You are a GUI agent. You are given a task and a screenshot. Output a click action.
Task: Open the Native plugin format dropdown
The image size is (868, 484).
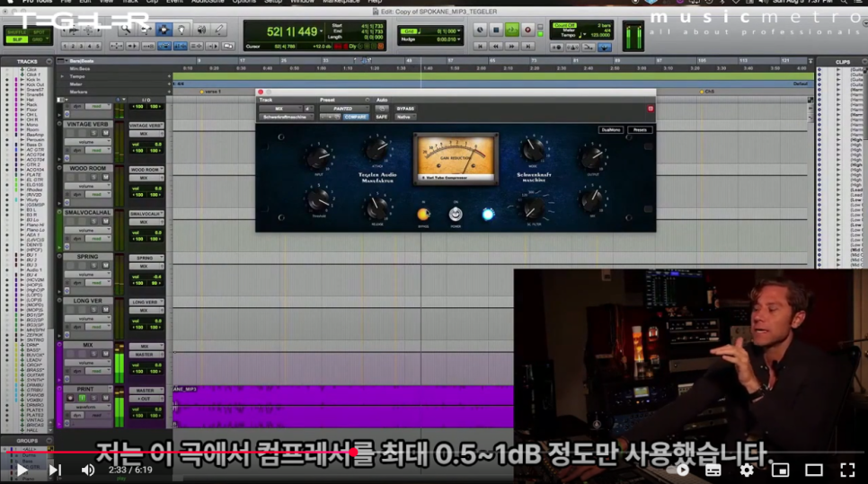click(404, 118)
